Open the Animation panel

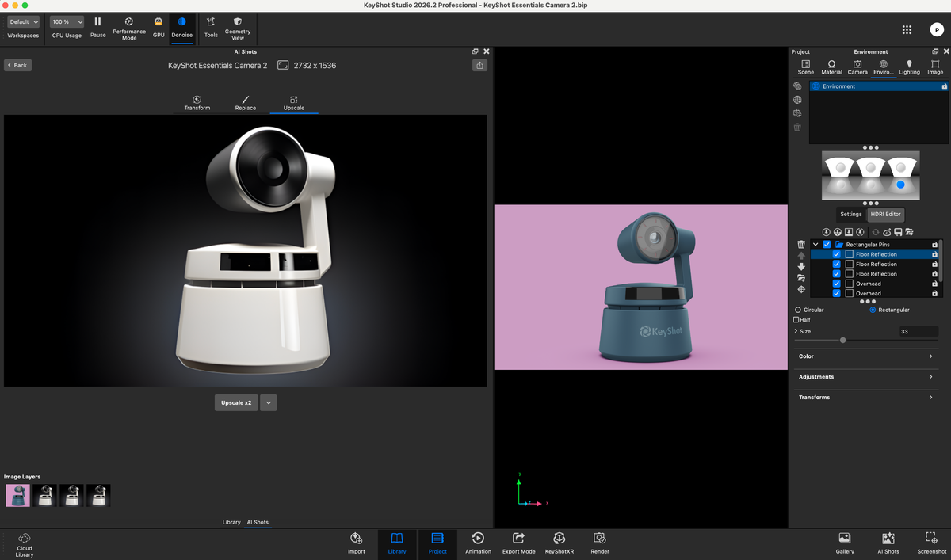pyautogui.click(x=478, y=543)
